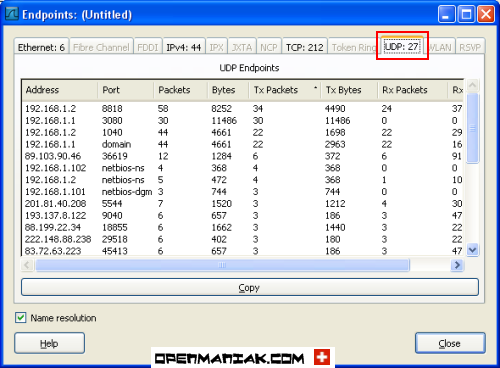Toggle the Name resolution checkbox

[21, 318]
